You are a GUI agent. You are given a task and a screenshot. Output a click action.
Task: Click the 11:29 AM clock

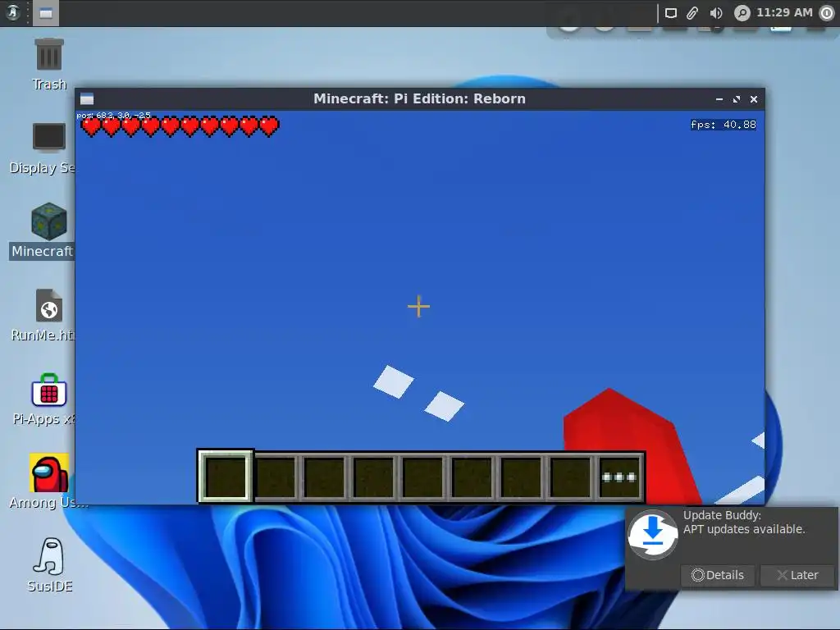pos(784,12)
